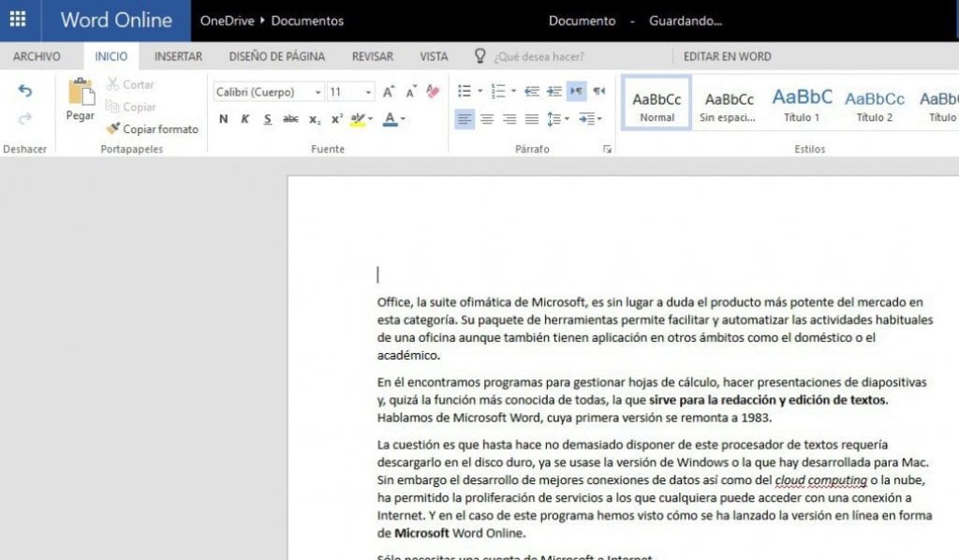Open the Párrafo dialog launcher
959x560 pixels.
pos(607,149)
